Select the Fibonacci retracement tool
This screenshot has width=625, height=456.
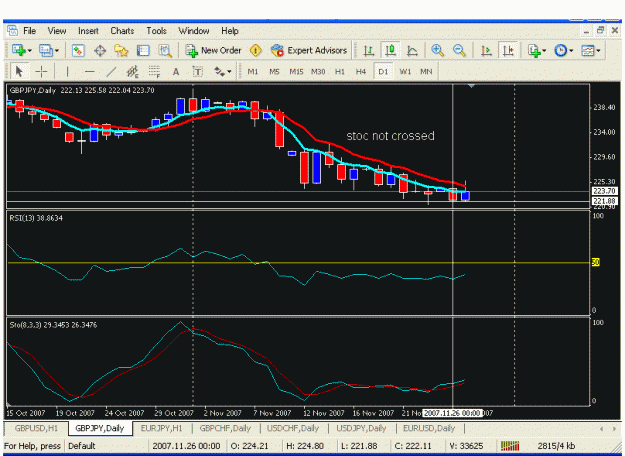pos(154,72)
